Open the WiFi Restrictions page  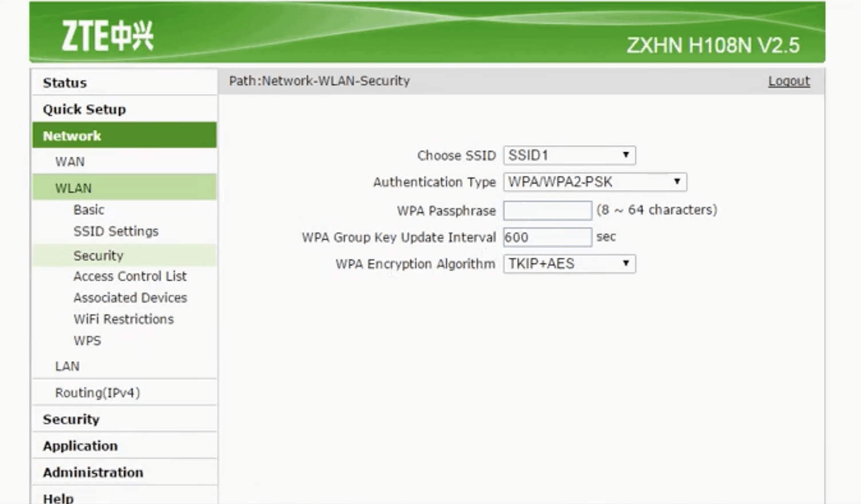[x=123, y=319]
